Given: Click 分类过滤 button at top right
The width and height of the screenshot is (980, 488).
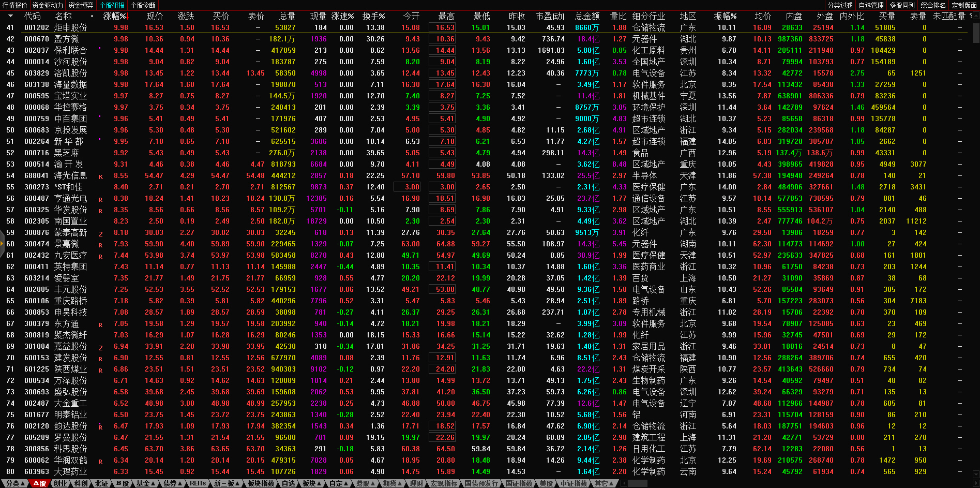Looking at the screenshot, I should click(x=840, y=5).
